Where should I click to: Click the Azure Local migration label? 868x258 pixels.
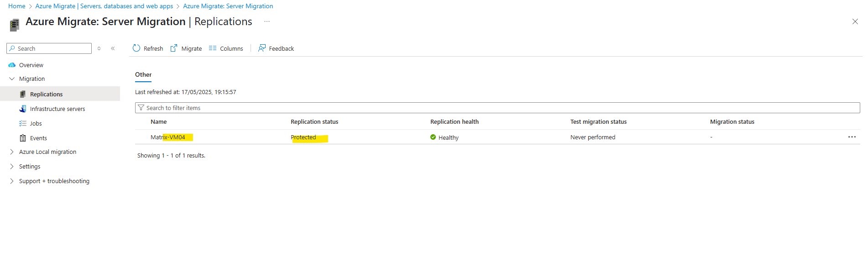pos(47,152)
